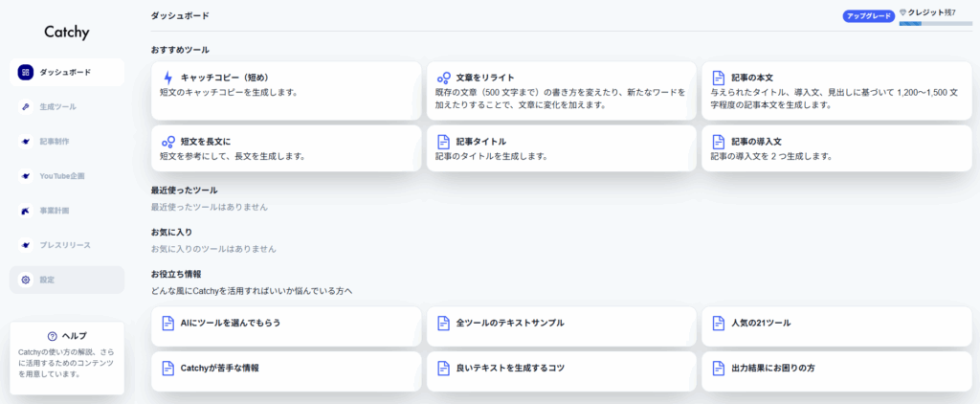Click the ダッシュボード sidebar icon
This screenshot has height=404, width=980.
tap(26, 72)
